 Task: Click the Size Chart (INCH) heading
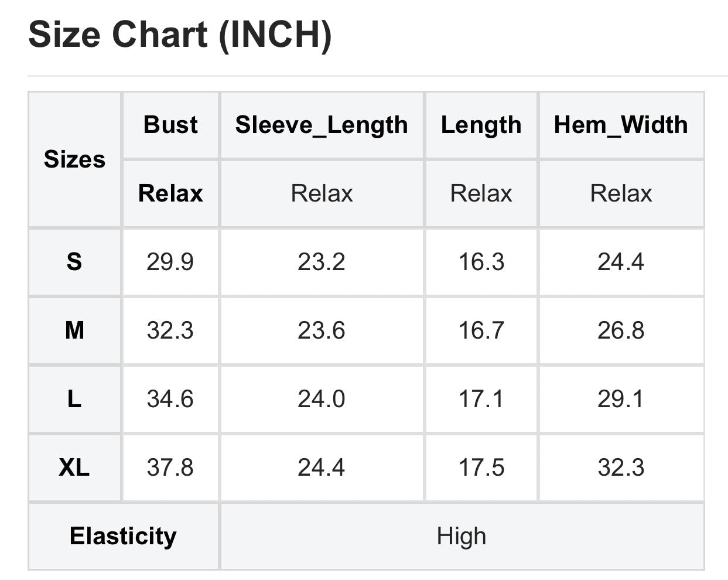coord(180,35)
